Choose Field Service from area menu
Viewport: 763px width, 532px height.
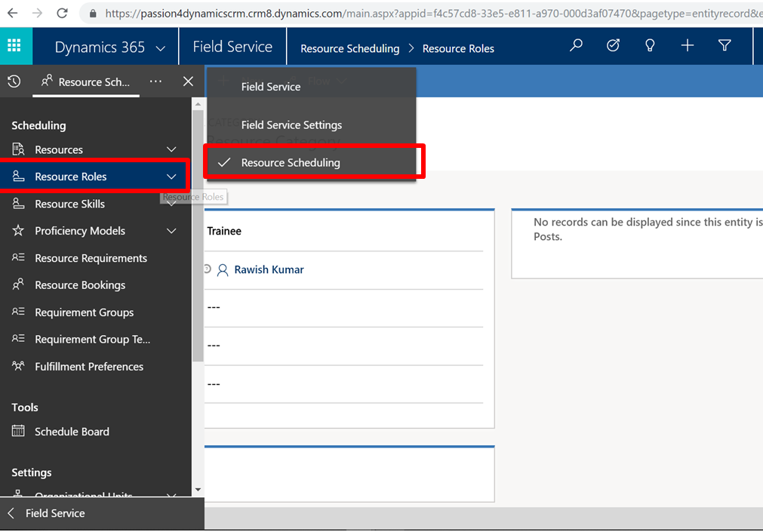click(271, 87)
